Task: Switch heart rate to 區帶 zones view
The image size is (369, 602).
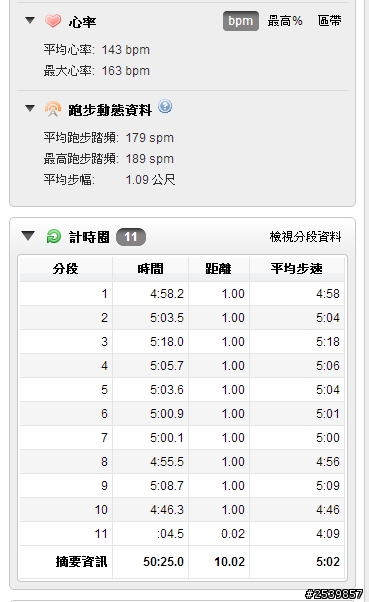Action: tap(329, 21)
